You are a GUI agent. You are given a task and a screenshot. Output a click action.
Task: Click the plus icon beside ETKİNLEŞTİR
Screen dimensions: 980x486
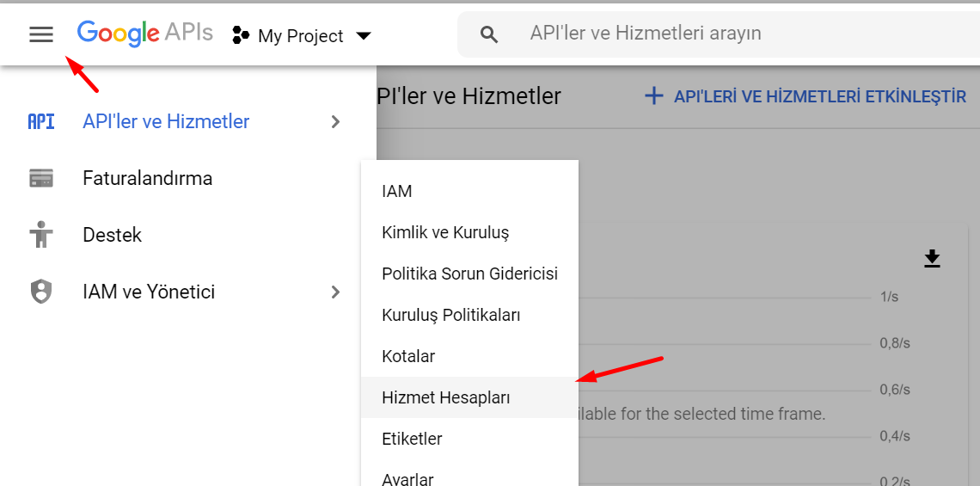[653, 96]
